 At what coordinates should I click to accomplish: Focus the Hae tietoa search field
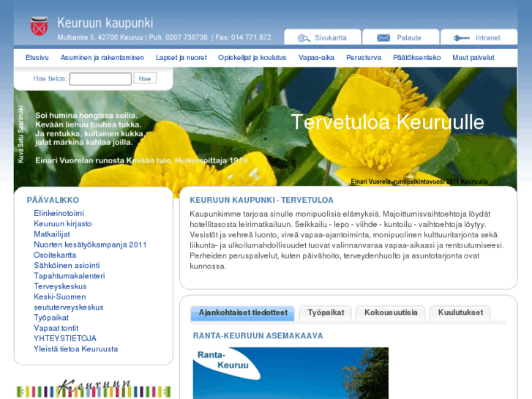click(x=100, y=79)
